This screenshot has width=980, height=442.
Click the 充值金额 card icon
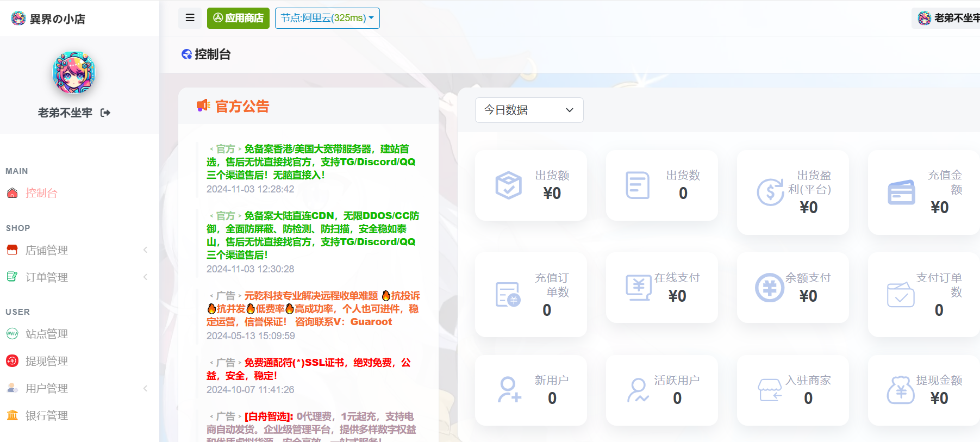tap(901, 192)
